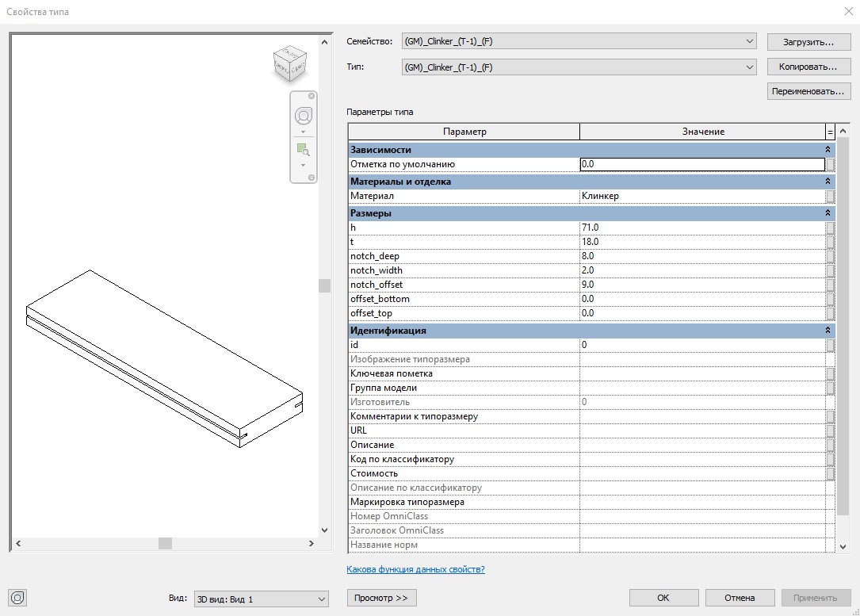Click the notch_width value field
The height and width of the screenshot is (616, 860).
point(701,270)
